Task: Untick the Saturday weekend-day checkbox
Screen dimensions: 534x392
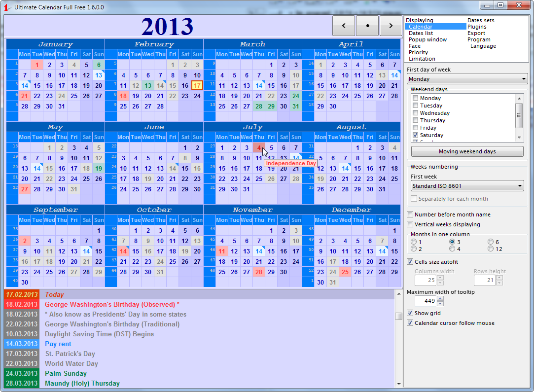Action: [x=416, y=135]
